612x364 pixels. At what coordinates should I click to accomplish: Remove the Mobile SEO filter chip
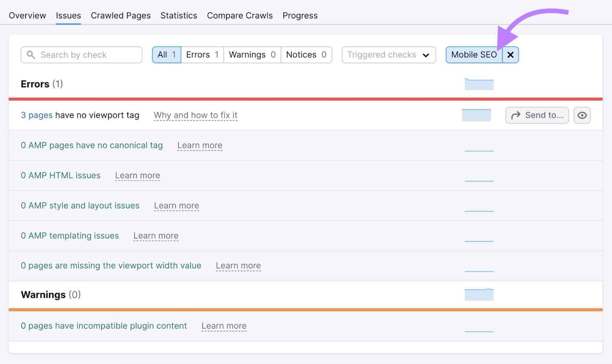coord(510,55)
